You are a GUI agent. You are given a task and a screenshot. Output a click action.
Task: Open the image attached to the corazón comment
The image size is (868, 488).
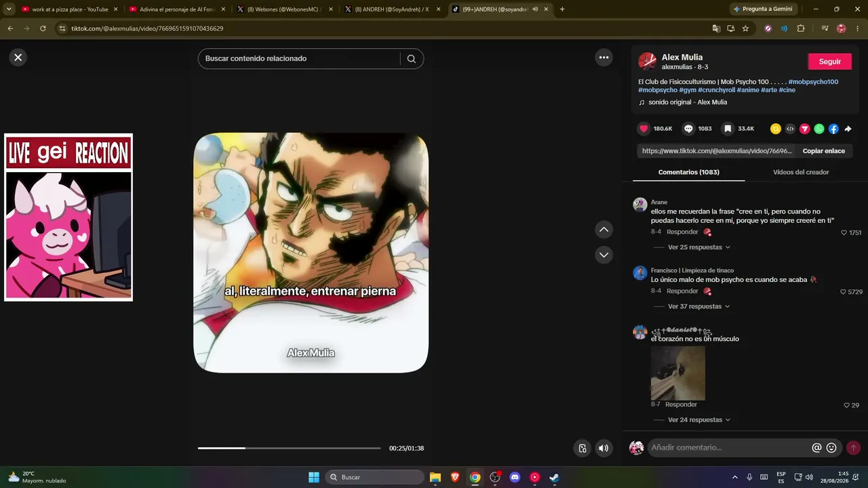click(x=678, y=373)
